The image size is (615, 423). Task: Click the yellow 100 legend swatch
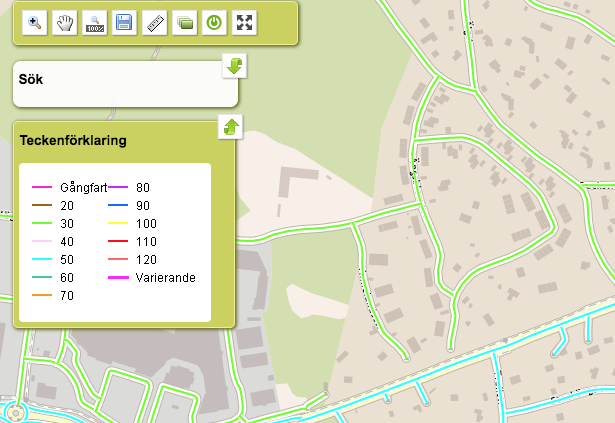click(118, 223)
